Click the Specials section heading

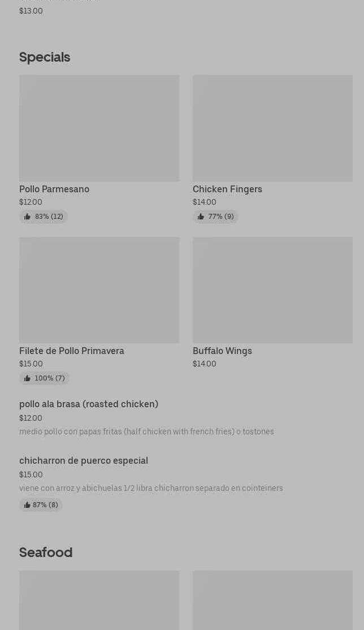[45, 57]
